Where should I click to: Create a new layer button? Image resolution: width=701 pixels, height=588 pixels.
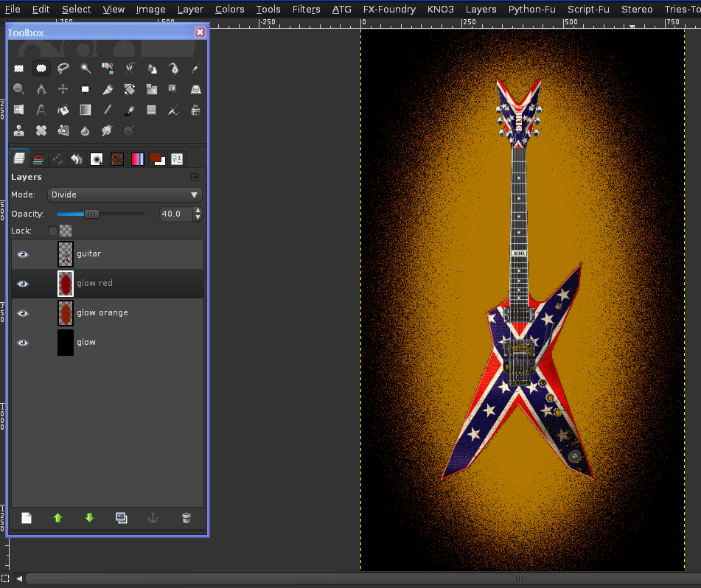click(x=27, y=518)
